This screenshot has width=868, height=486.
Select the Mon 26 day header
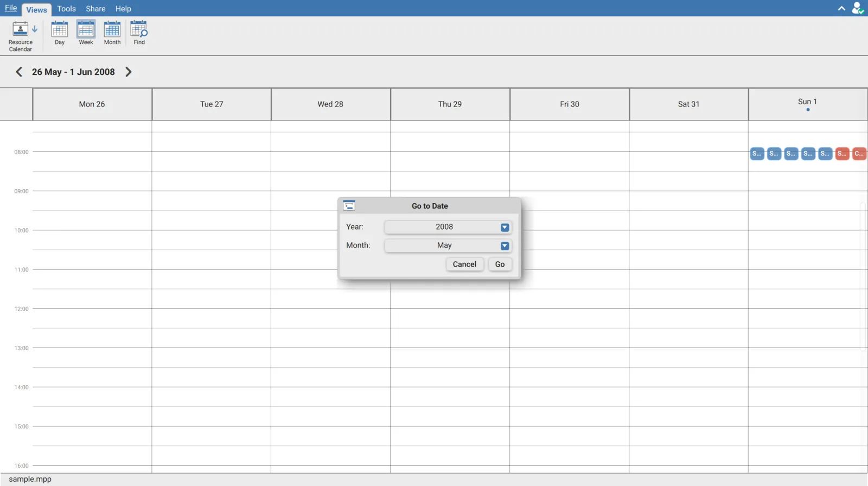click(x=92, y=104)
